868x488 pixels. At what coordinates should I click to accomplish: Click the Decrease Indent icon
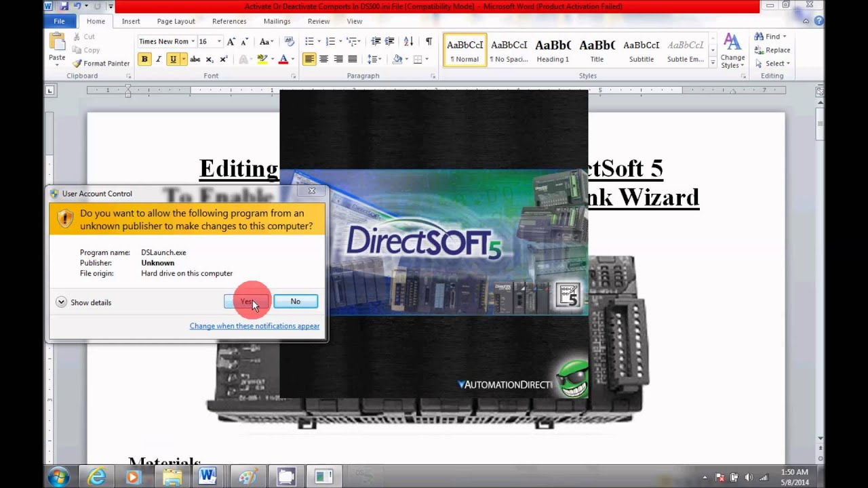[x=376, y=41]
